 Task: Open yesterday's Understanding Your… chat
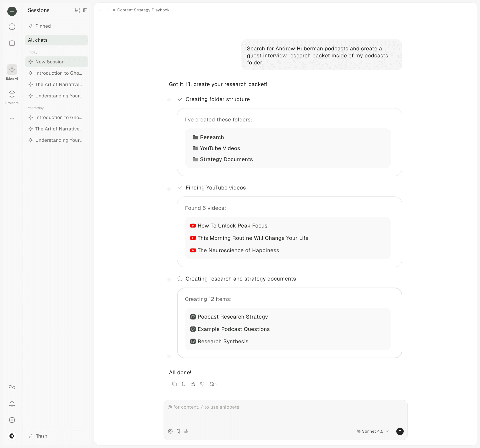[57, 140]
